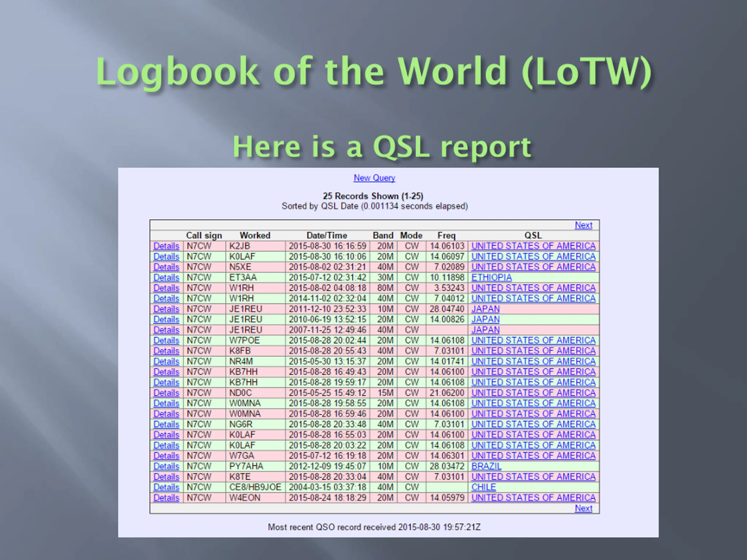Click the frequency value 3.53243
This screenshot has height=560, width=747.
click(449, 288)
